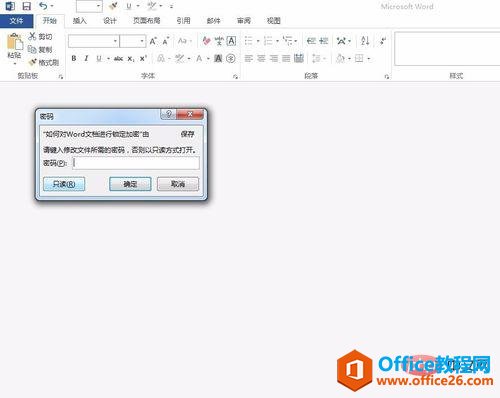
Task: Click the Clear Formatting eraser icon
Action: 207,41
